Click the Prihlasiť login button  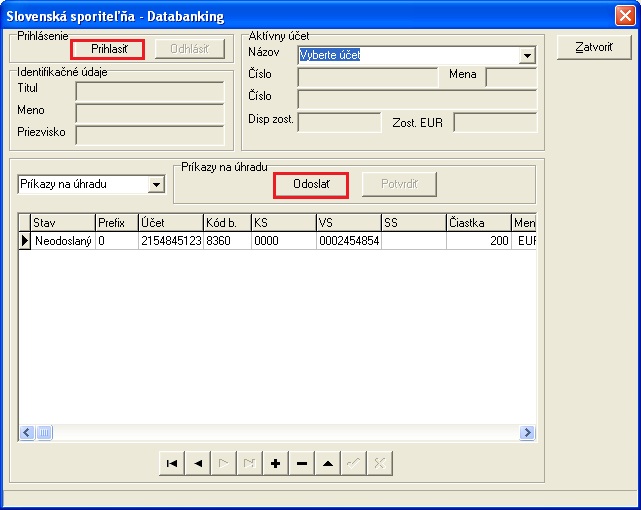tap(108, 49)
